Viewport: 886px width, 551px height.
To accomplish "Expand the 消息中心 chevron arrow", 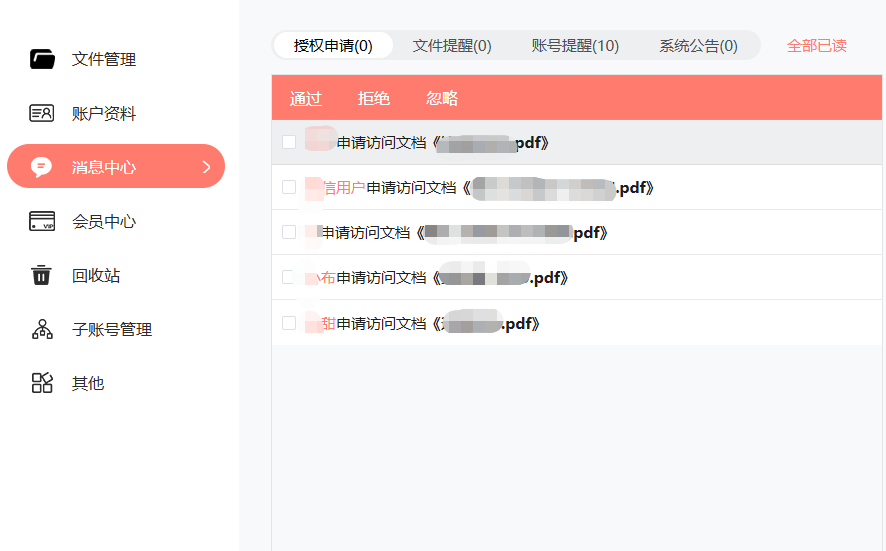I will pyautogui.click(x=206, y=167).
